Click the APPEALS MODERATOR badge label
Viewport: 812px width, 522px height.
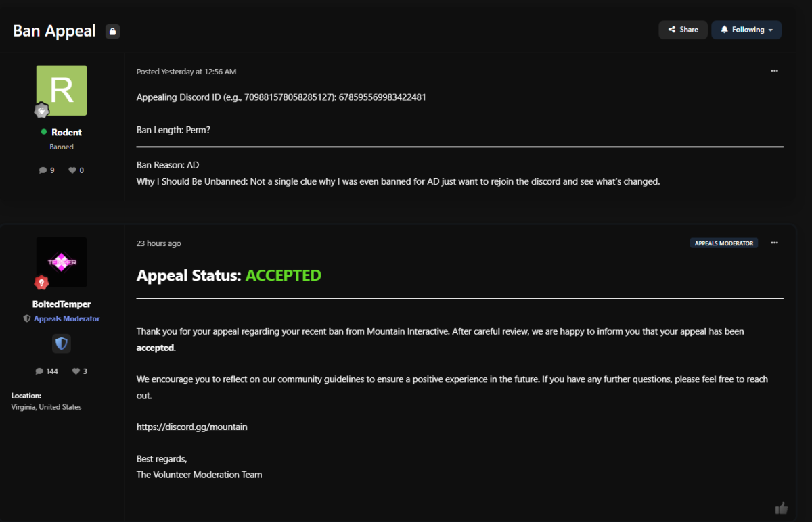coord(724,243)
